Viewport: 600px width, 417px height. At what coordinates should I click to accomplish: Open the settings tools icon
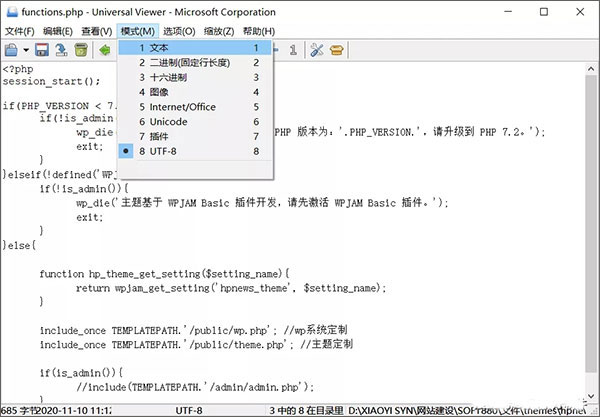pos(318,49)
